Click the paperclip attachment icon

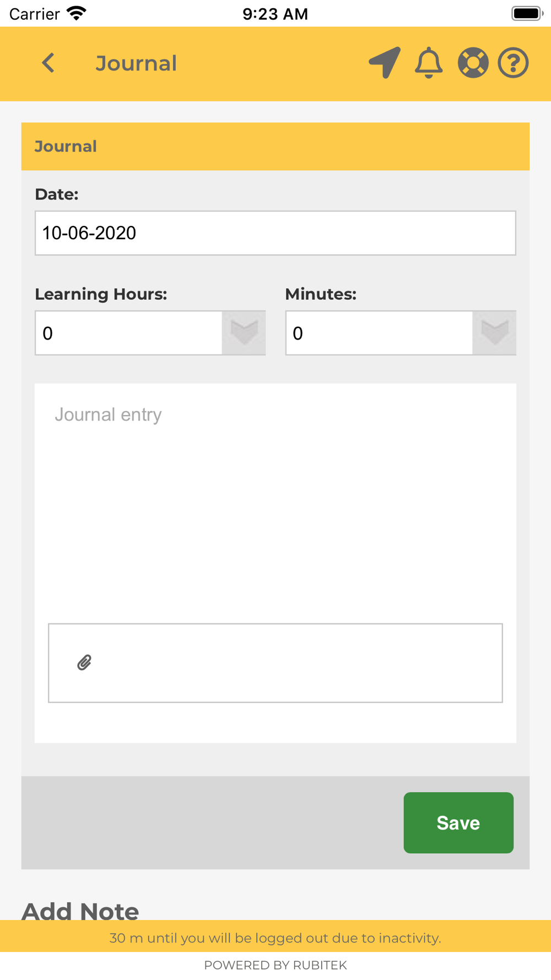[x=84, y=663]
